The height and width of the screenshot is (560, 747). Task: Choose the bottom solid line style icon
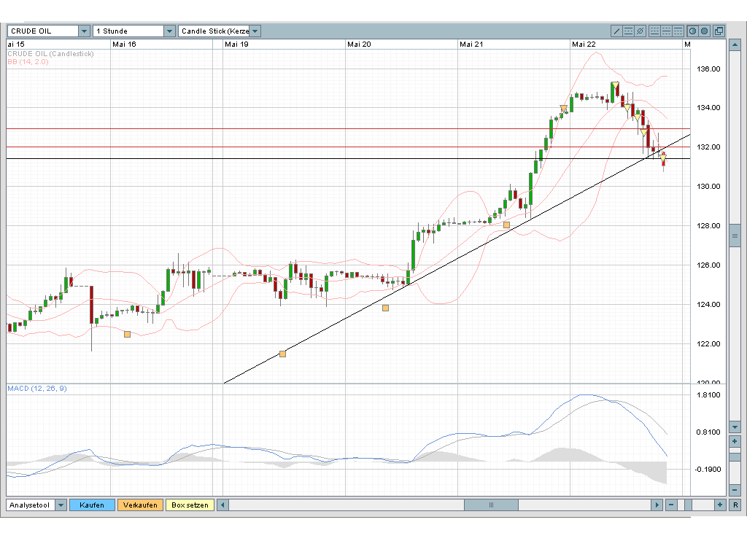click(x=654, y=31)
